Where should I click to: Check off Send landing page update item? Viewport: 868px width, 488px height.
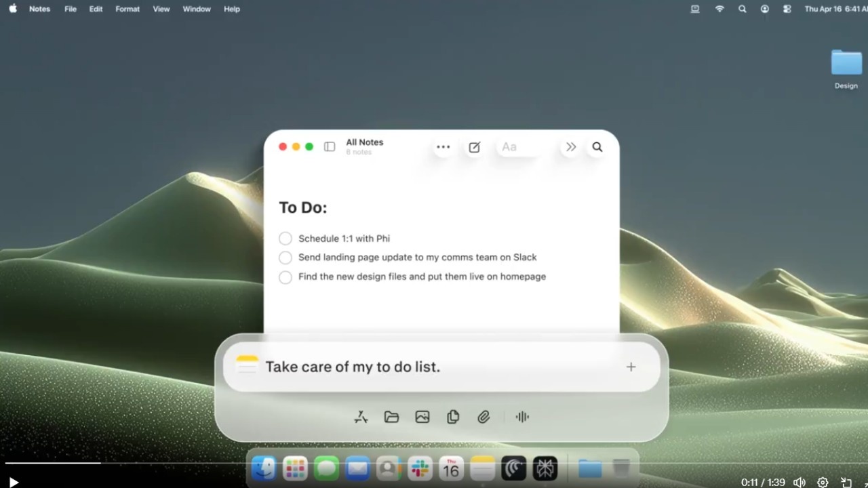pos(285,258)
